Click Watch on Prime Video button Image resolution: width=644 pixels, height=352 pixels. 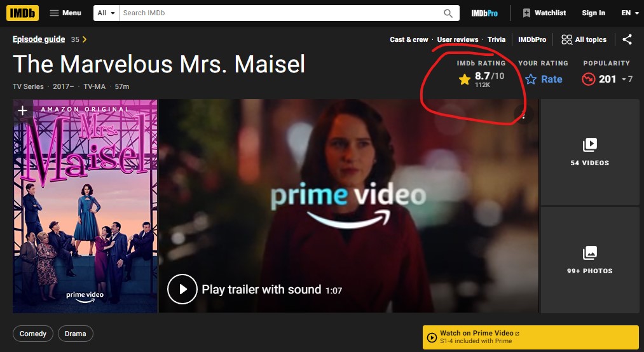[x=531, y=337]
